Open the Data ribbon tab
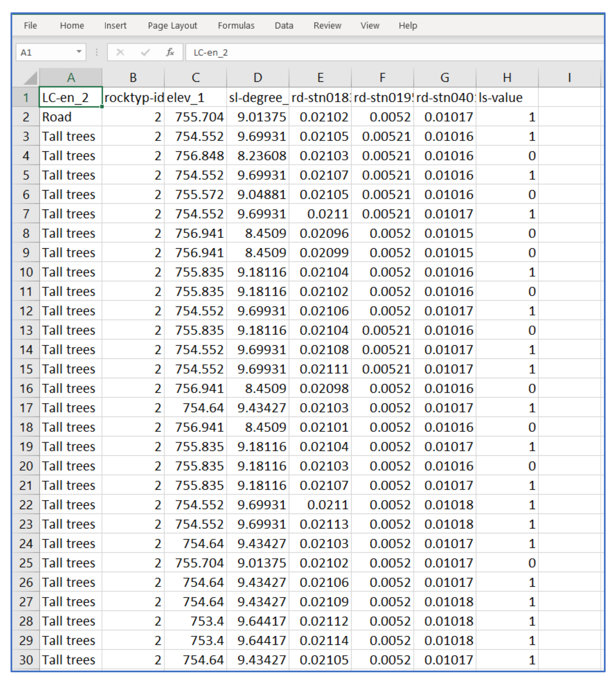 [x=284, y=26]
